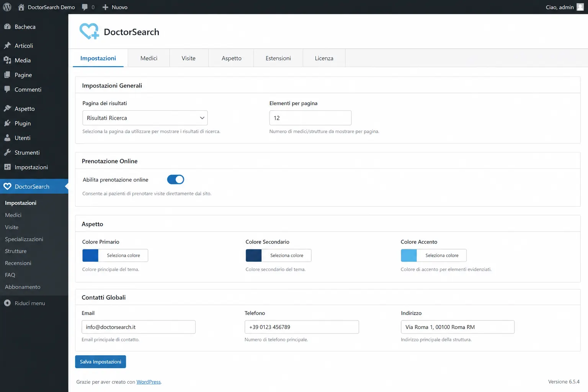
Task: Click the Indirizzo input field
Action: (458, 327)
